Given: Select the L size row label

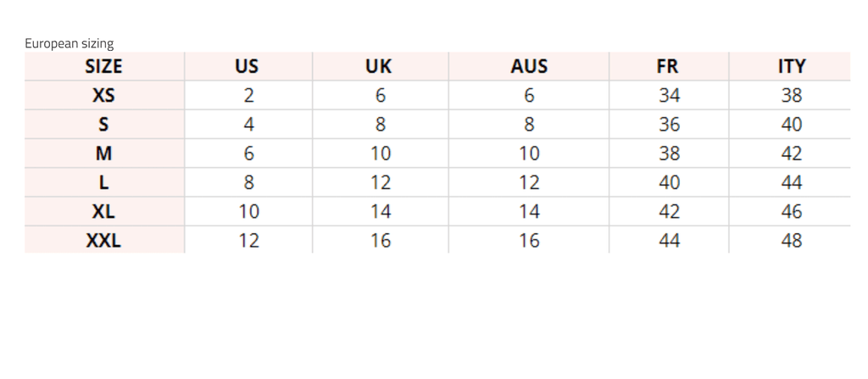Looking at the screenshot, I should point(103,182).
